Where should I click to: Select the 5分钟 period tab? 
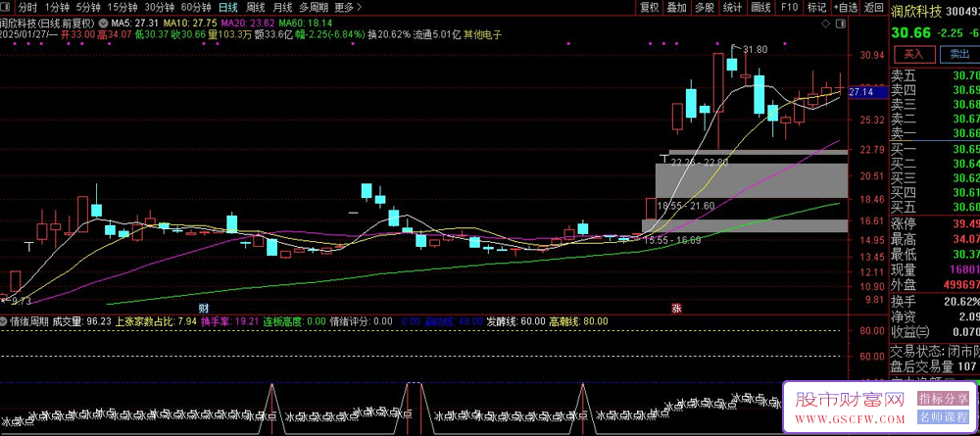pyautogui.click(x=88, y=8)
